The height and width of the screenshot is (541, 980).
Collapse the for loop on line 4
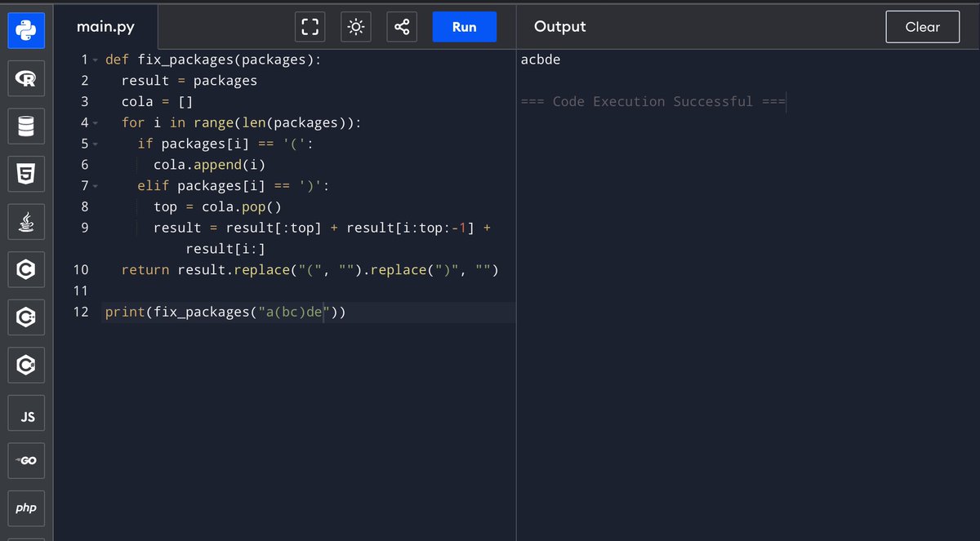94,122
